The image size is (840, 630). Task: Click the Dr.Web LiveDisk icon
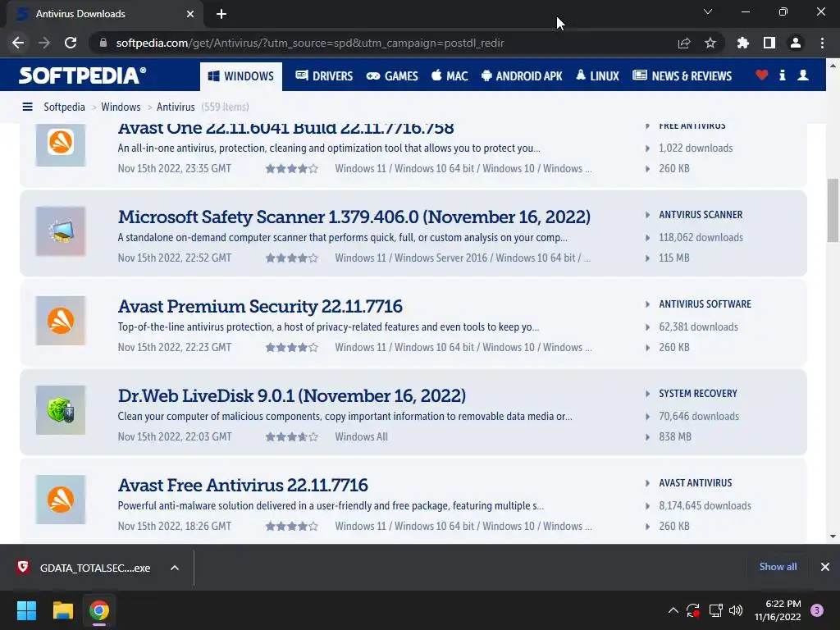point(61,410)
